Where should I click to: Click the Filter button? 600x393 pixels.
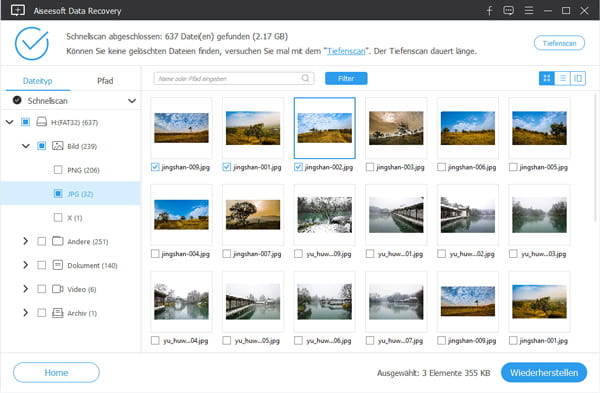[346, 78]
